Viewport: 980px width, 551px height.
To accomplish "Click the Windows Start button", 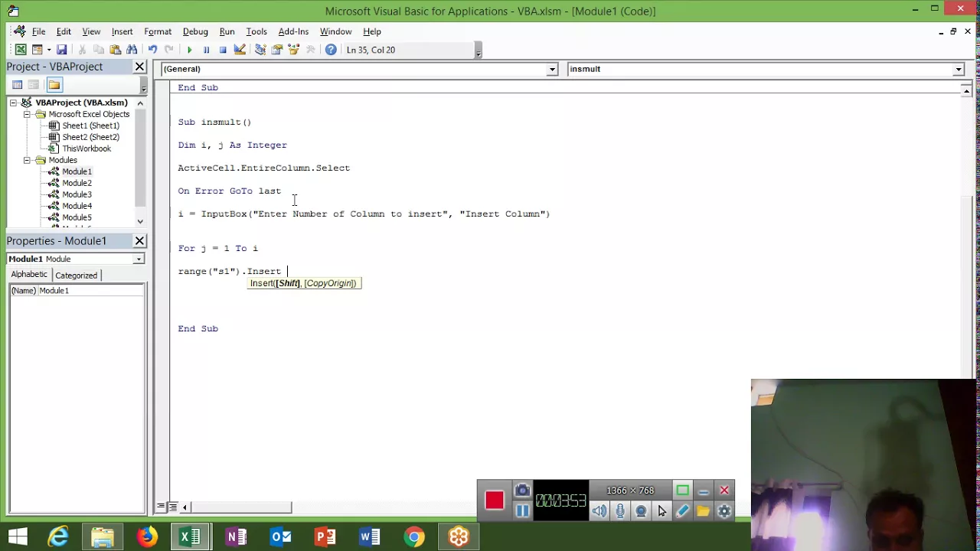I will tap(18, 537).
